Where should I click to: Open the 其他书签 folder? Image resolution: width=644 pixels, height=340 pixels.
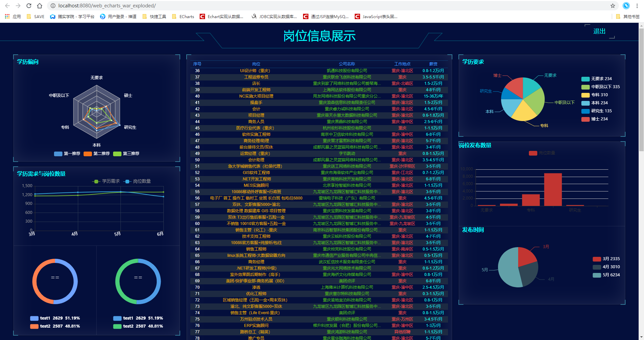point(628,16)
